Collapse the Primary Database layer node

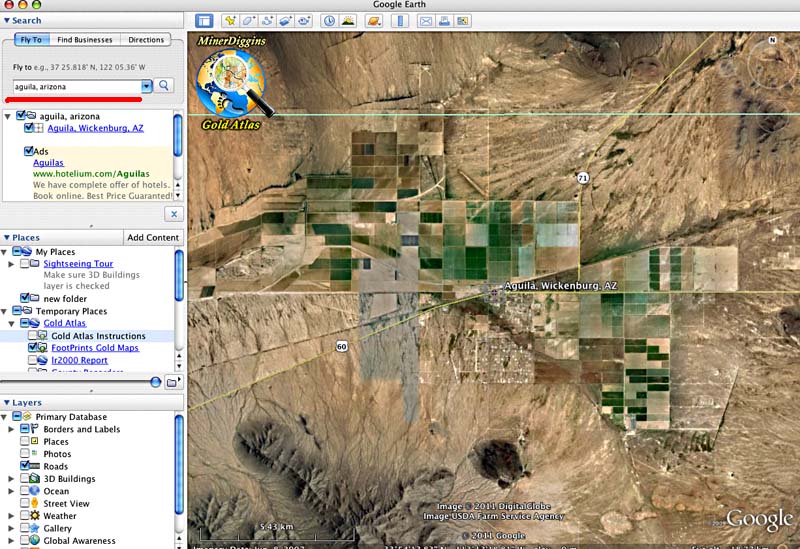[x=5, y=417]
